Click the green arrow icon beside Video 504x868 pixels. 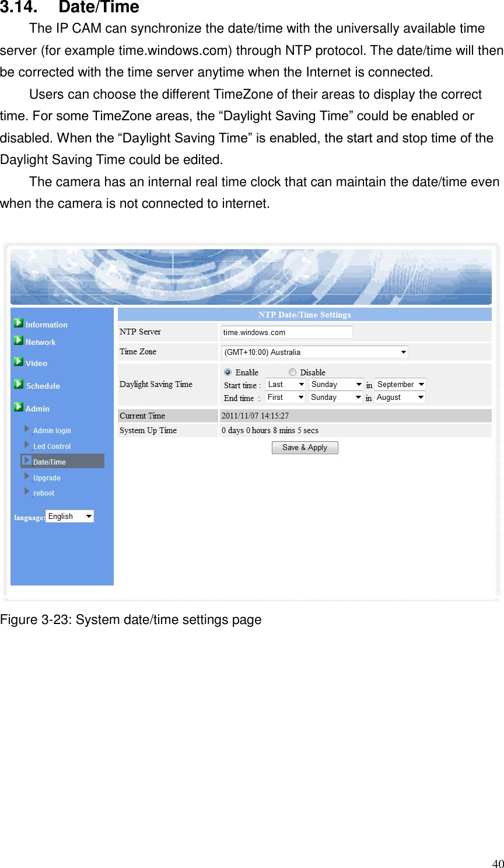(19, 362)
